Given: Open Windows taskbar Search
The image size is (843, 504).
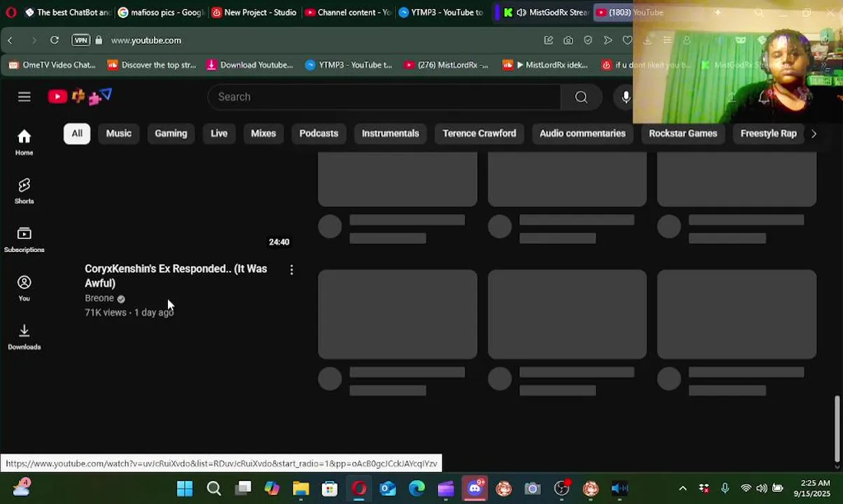Looking at the screenshot, I should 214,489.
